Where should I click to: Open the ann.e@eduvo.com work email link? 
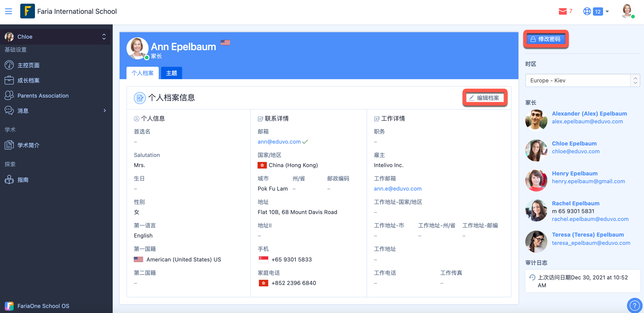tap(397, 189)
